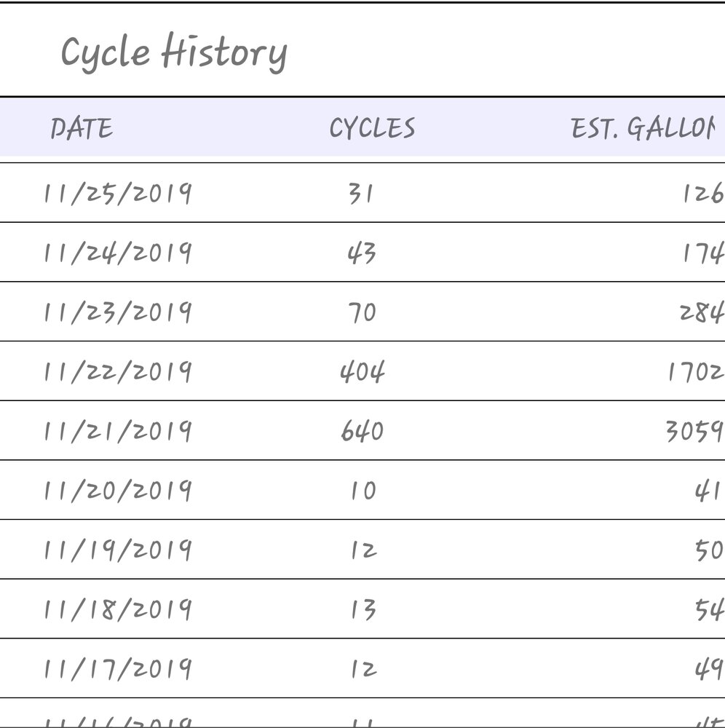Image resolution: width=725 pixels, height=728 pixels.
Task: Select the 3059 gallons value
Action: (x=694, y=431)
